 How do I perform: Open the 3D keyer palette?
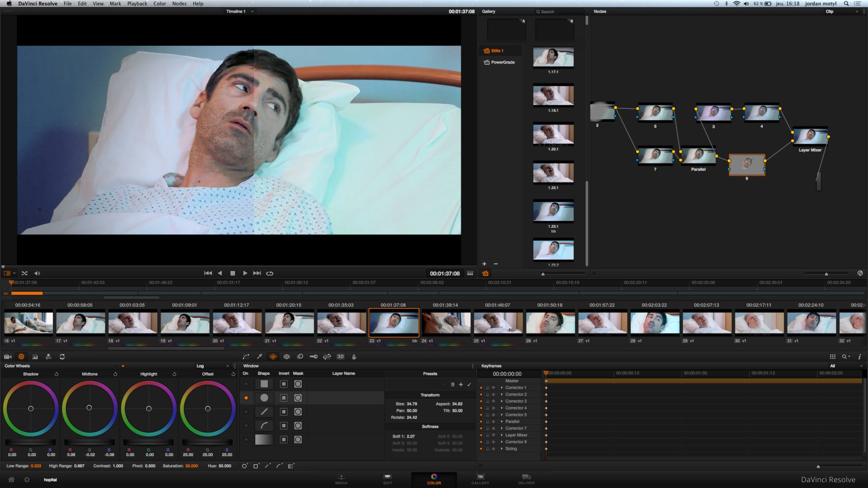(340, 356)
